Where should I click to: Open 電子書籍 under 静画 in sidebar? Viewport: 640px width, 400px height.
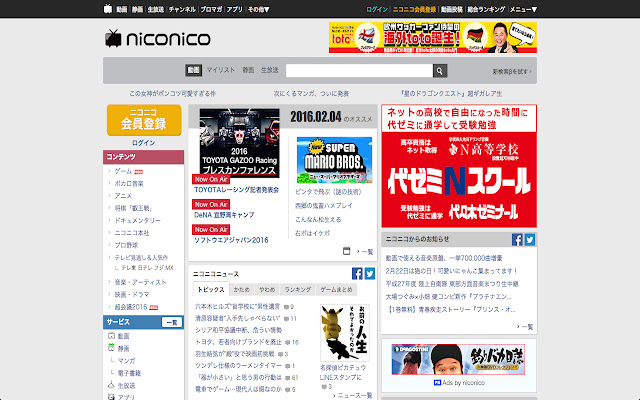coord(129,373)
